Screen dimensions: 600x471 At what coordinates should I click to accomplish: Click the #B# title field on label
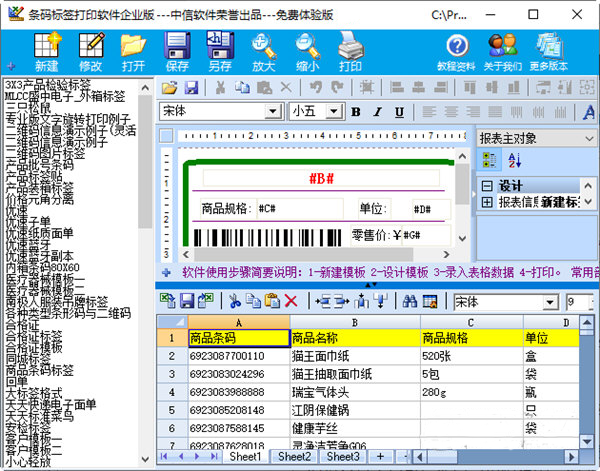click(321, 179)
